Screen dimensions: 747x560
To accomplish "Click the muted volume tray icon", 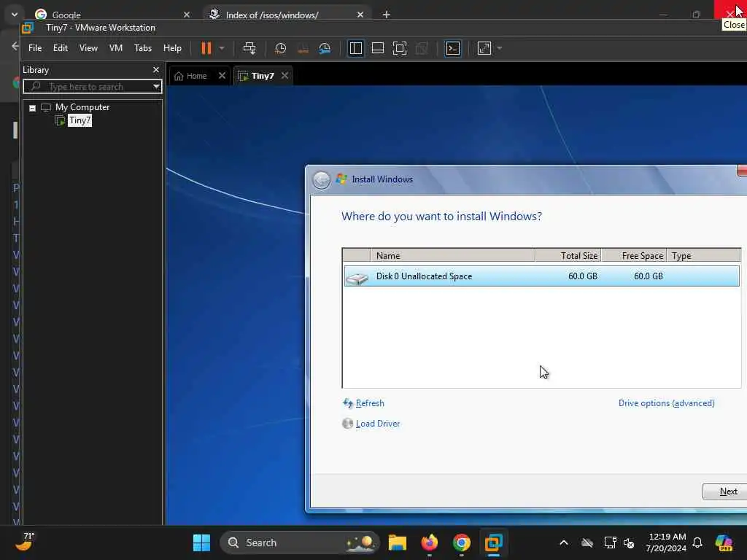I will (x=629, y=542).
